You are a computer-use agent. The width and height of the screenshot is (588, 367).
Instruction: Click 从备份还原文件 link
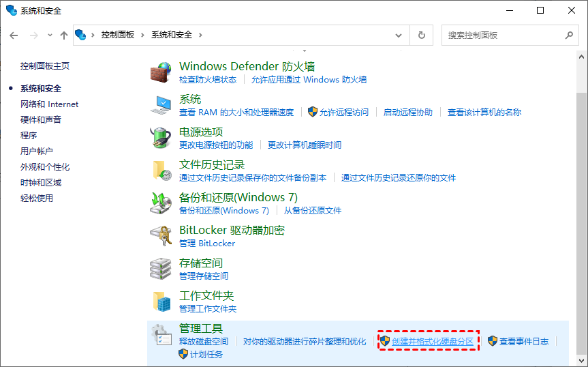pyautogui.click(x=313, y=211)
